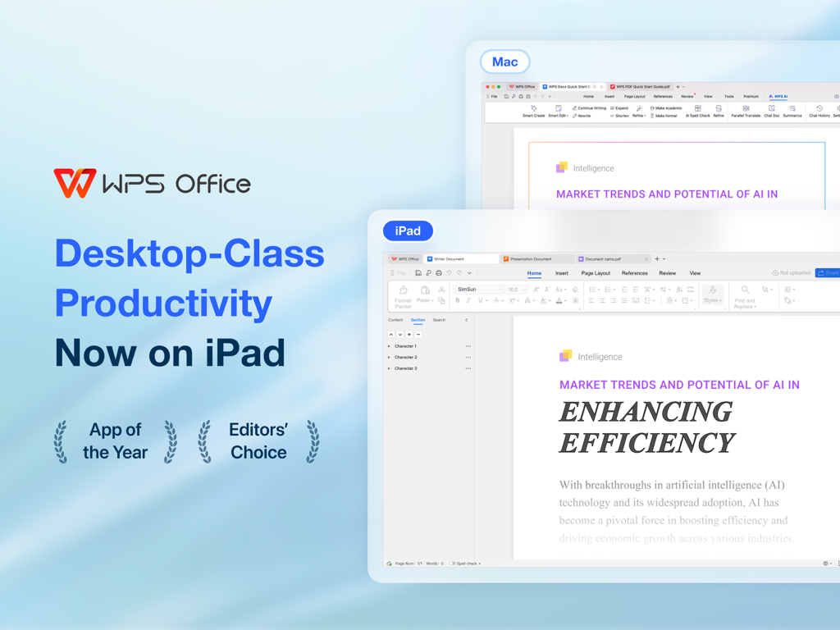Click the Parallel Translate icon

coord(746,109)
